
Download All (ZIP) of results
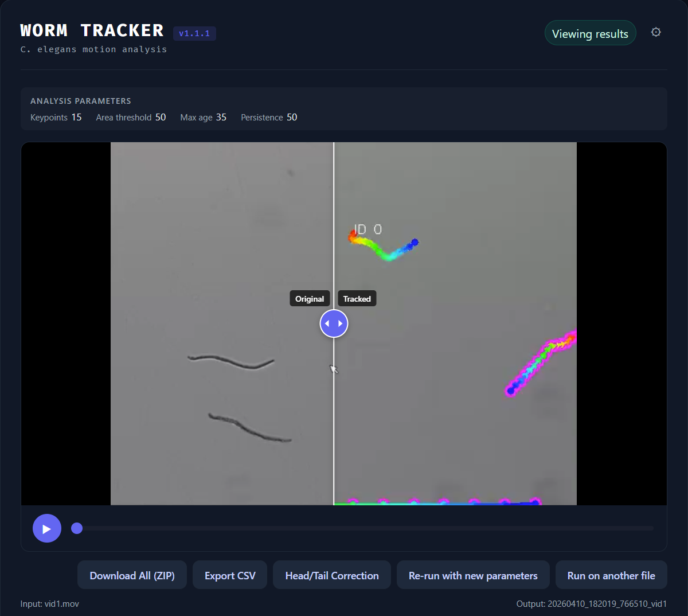point(132,575)
